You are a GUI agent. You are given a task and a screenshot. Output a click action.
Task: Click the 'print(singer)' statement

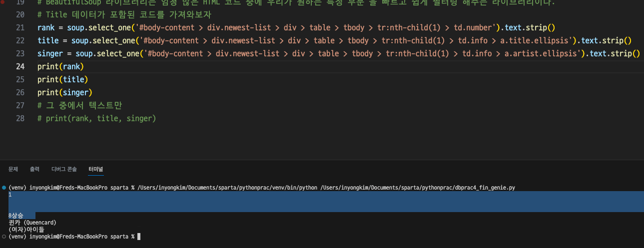point(65,92)
